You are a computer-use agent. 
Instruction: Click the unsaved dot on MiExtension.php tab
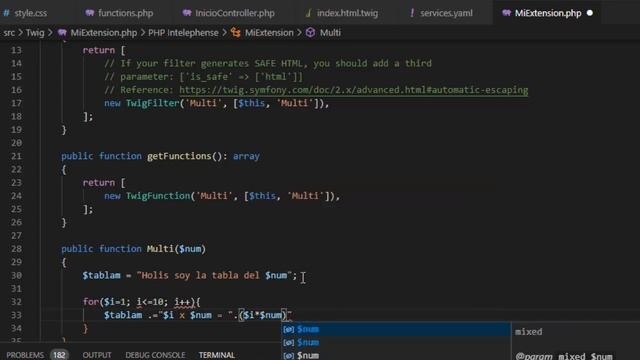pyautogui.click(x=590, y=13)
